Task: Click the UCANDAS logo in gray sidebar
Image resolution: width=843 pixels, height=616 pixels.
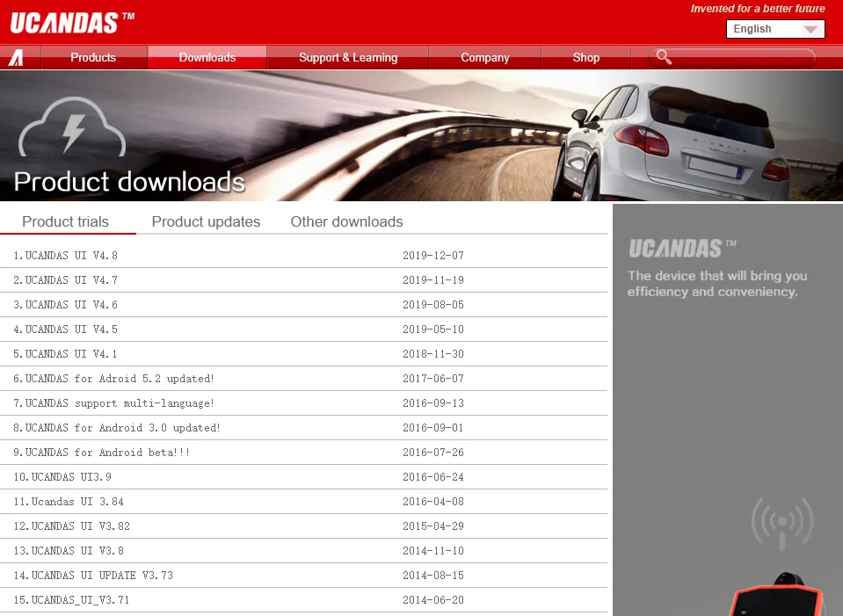Action: (682, 249)
